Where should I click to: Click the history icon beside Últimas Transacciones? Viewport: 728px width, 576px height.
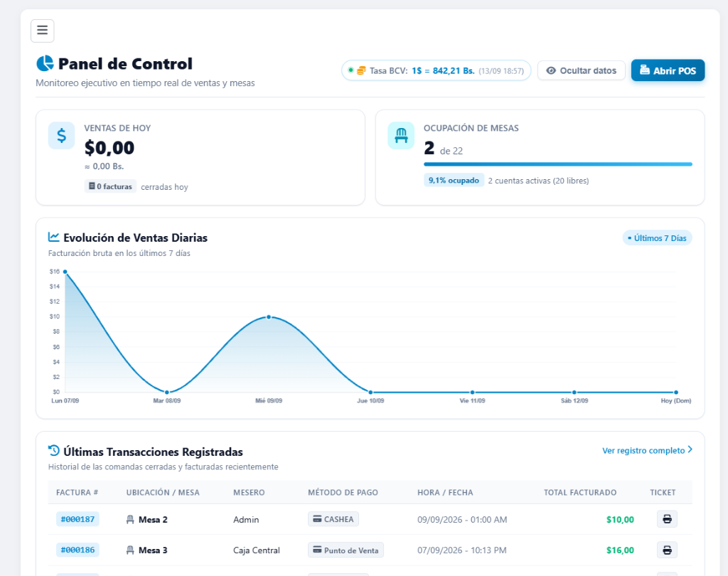point(54,451)
